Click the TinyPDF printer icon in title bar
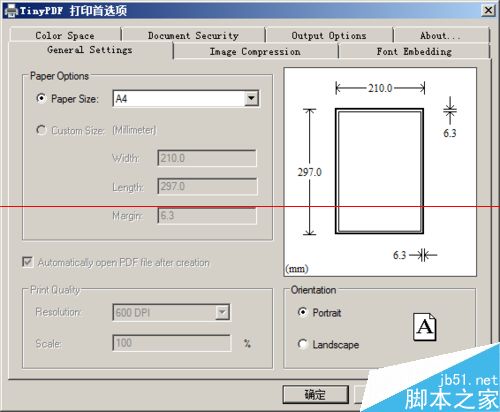The height and width of the screenshot is (412, 500). click(11, 11)
